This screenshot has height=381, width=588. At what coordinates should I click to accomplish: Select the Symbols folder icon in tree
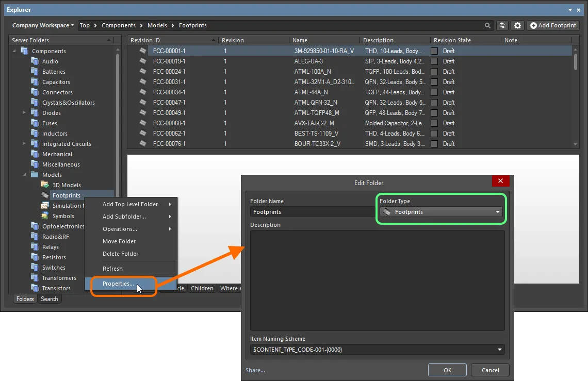click(x=45, y=216)
